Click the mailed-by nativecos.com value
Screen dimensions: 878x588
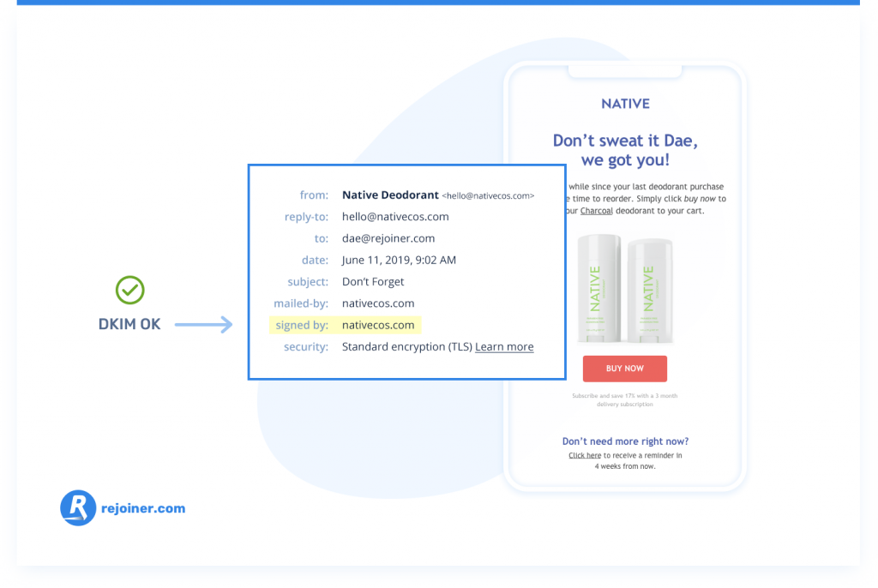(378, 303)
